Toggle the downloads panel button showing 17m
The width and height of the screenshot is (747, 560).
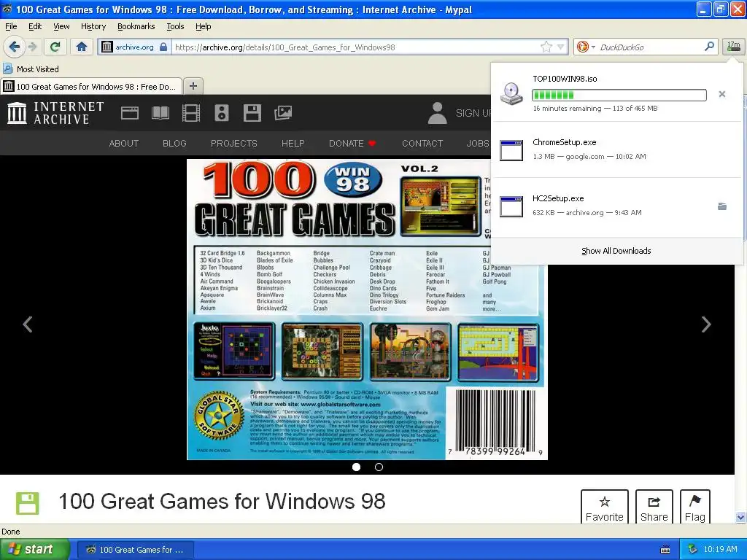pos(733,47)
